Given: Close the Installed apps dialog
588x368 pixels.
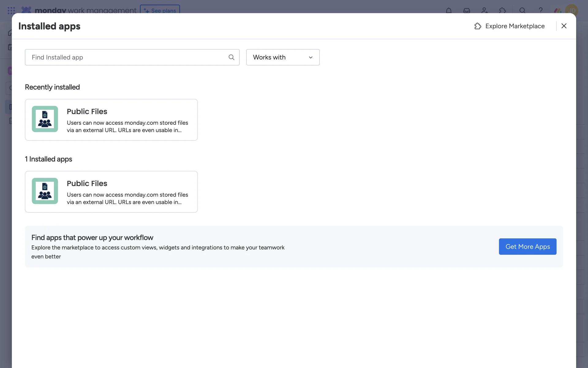Looking at the screenshot, I should [x=564, y=26].
